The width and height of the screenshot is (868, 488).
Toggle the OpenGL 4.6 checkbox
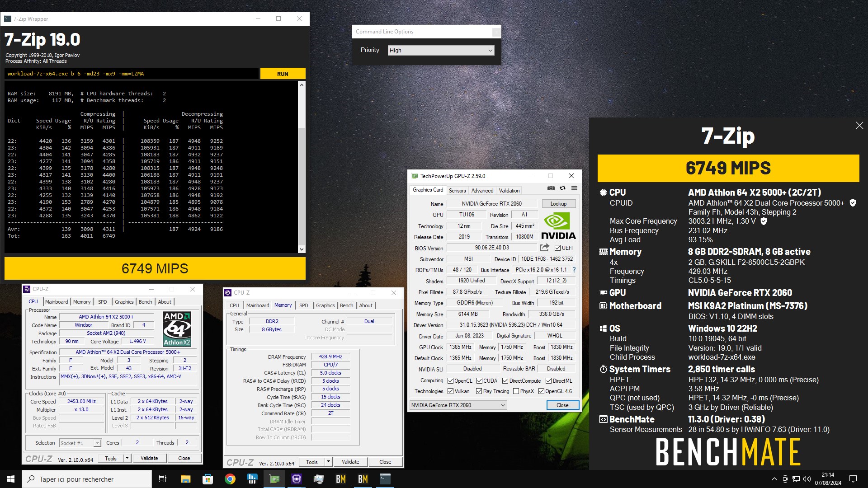coord(541,391)
